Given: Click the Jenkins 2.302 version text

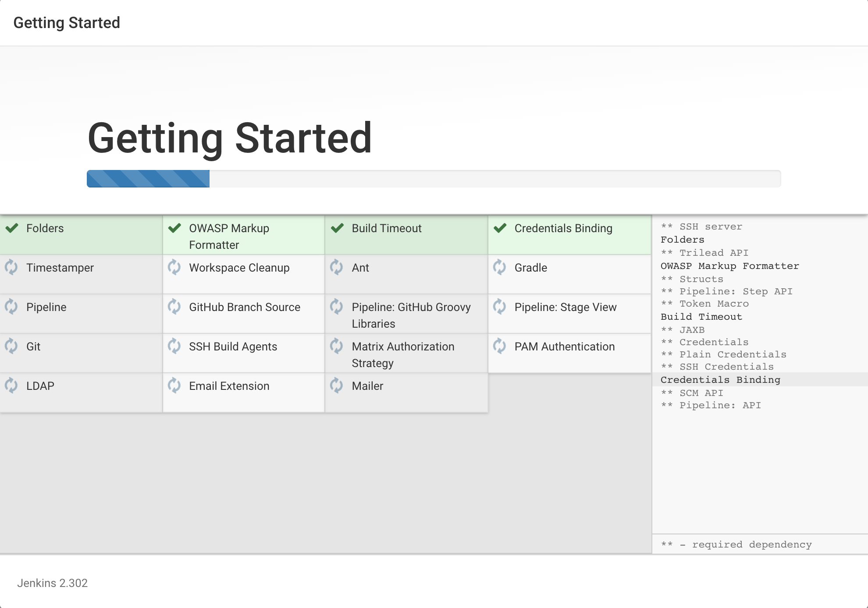Looking at the screenshot, I should [52, 583].
